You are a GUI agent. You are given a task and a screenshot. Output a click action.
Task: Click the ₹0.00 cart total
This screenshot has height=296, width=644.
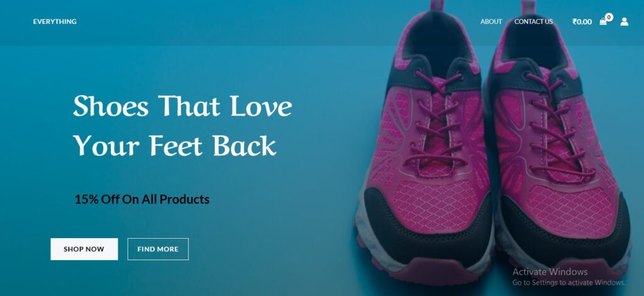click(582, 22)
